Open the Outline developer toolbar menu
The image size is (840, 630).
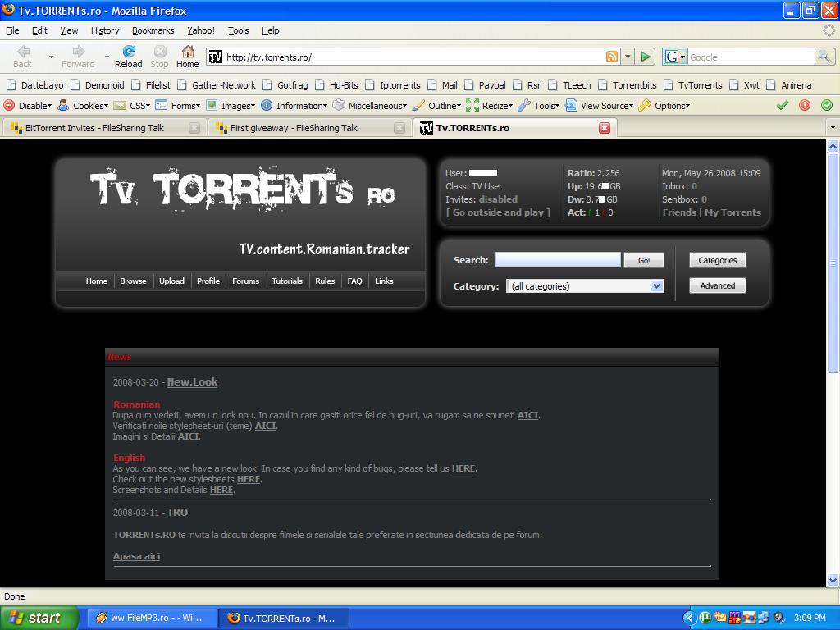(436, 106)
